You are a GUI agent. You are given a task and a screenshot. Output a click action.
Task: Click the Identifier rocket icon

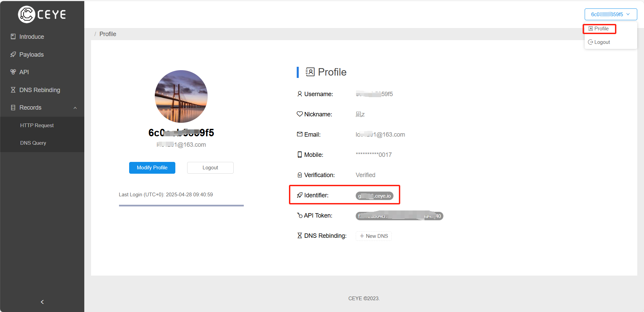pos(299,195)
